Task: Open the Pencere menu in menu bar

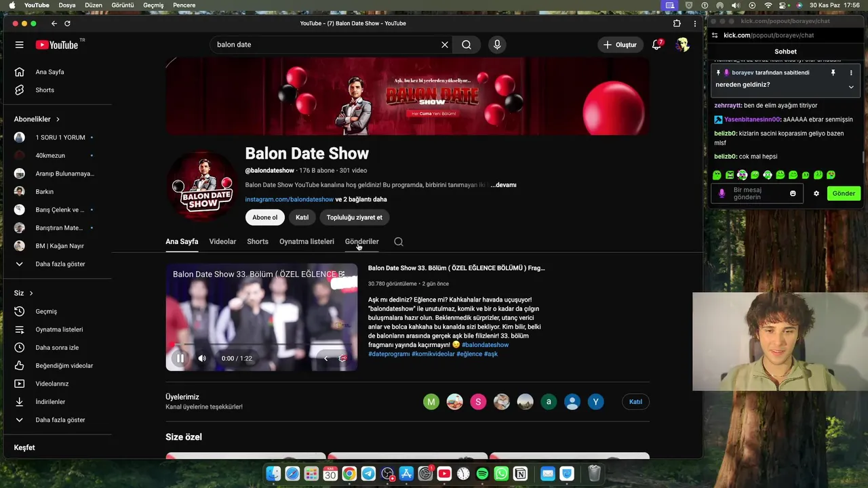Action: point(184,5)
